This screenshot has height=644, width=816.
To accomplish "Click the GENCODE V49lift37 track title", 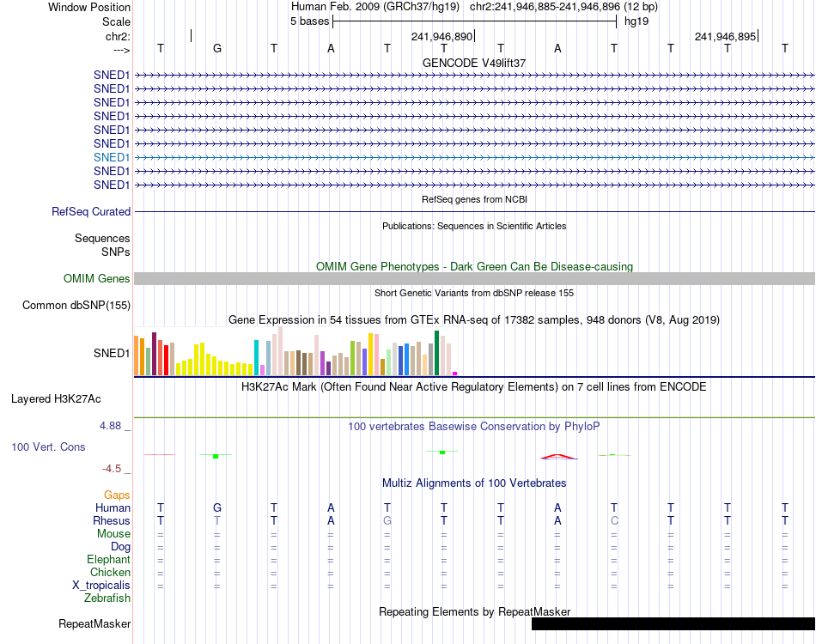I will 474,63.
